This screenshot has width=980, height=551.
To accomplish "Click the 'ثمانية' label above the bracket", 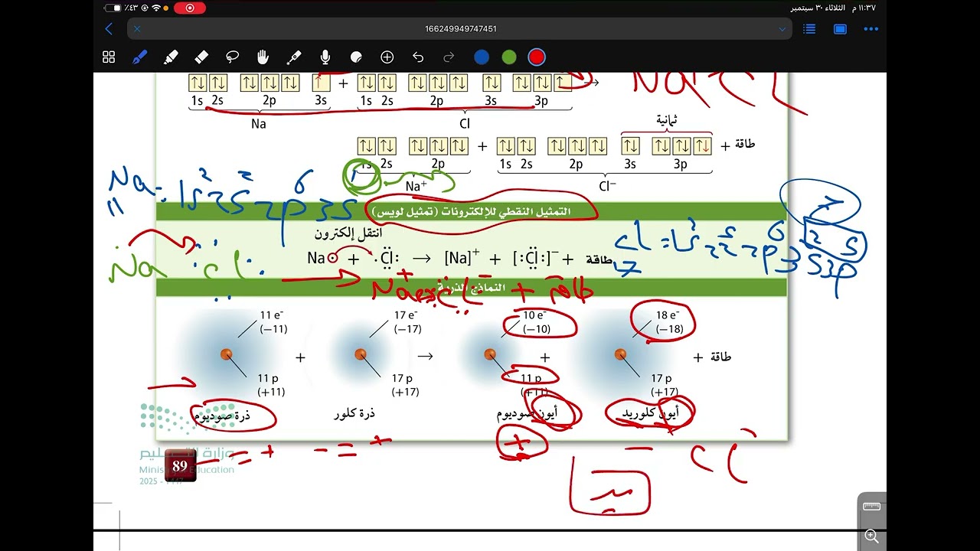I will pyautogui.click(x=667, y=121).
